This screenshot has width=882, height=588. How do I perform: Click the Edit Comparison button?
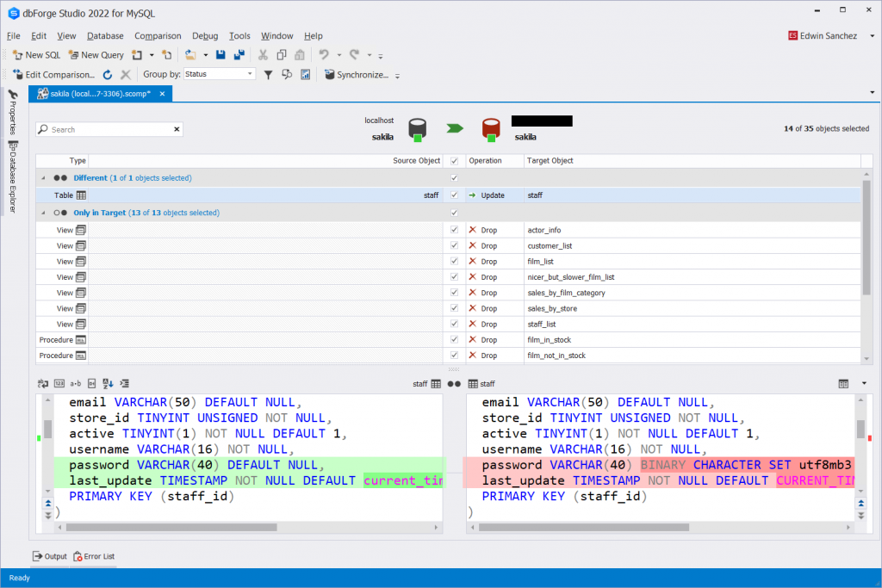point(53,75)
